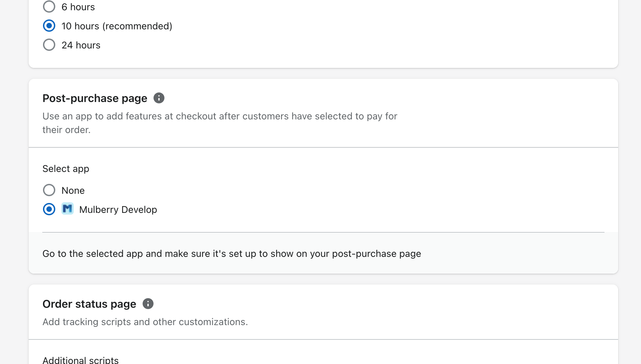Click the "Post-purchase page" heading
641x364 pixels.
point(95,99)
